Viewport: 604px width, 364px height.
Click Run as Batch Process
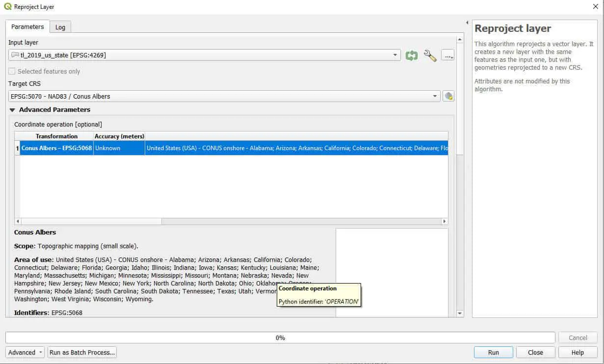coord(81,352)
